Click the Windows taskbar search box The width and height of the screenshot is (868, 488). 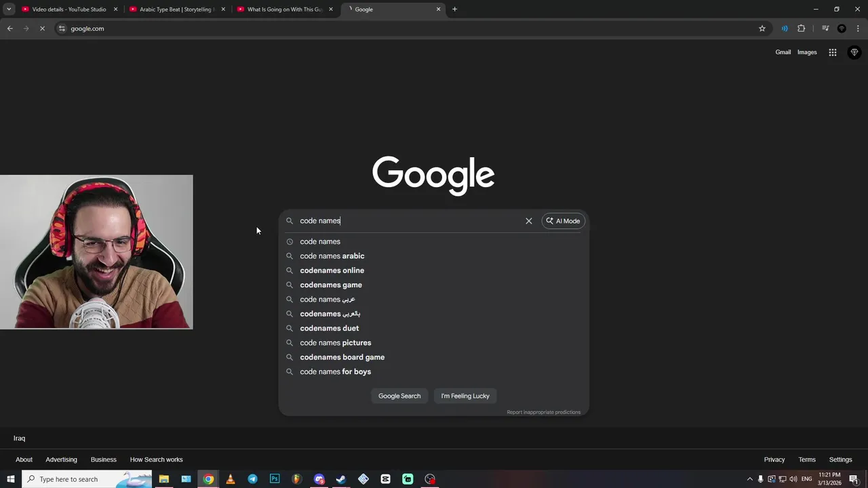(88, 479)
